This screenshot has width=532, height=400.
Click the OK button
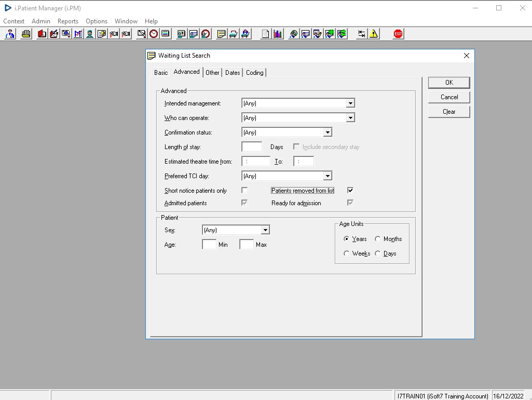(x=449, y=83)
